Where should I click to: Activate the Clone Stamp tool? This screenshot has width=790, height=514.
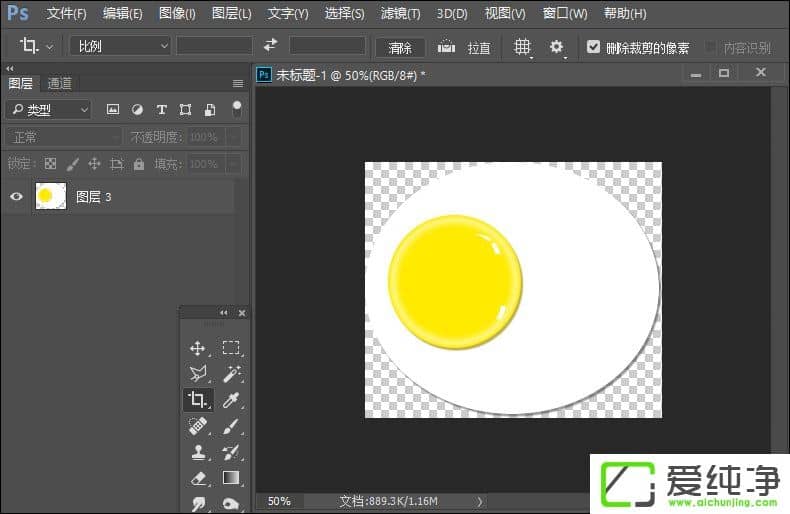point(198,452)
